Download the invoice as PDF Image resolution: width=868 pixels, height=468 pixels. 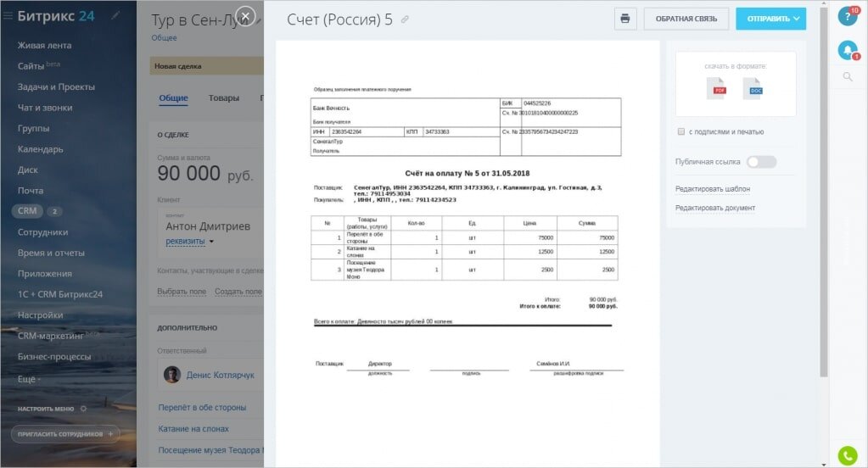(718, 88)
